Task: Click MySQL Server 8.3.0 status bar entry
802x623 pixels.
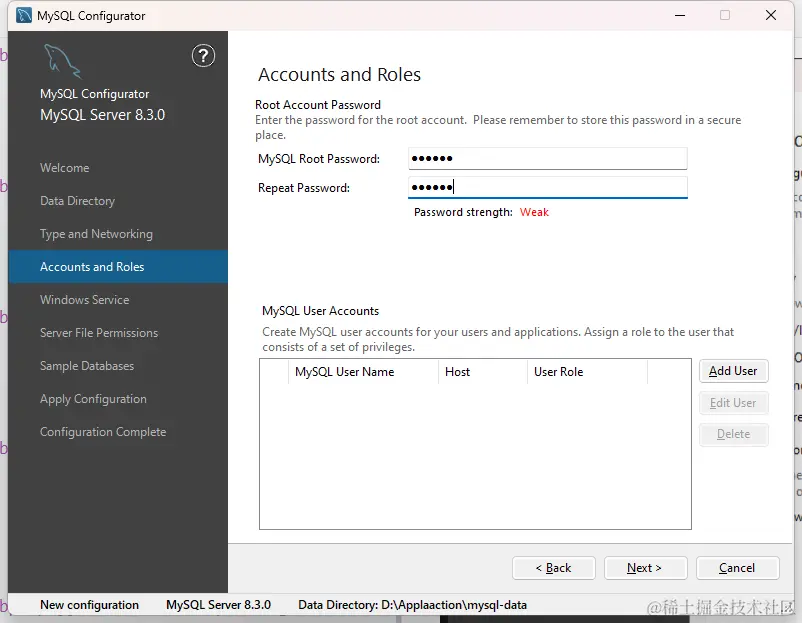Action: tap(218, 605)
